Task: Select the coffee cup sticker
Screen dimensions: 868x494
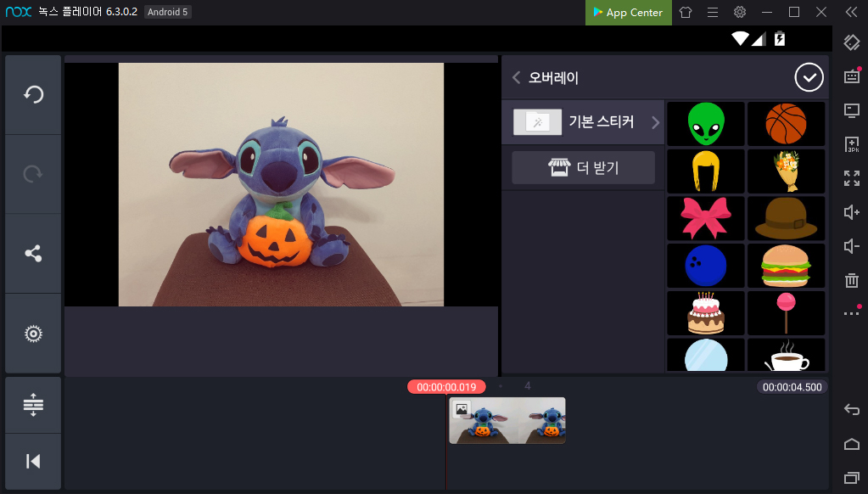Action: (x=786, y=355)
